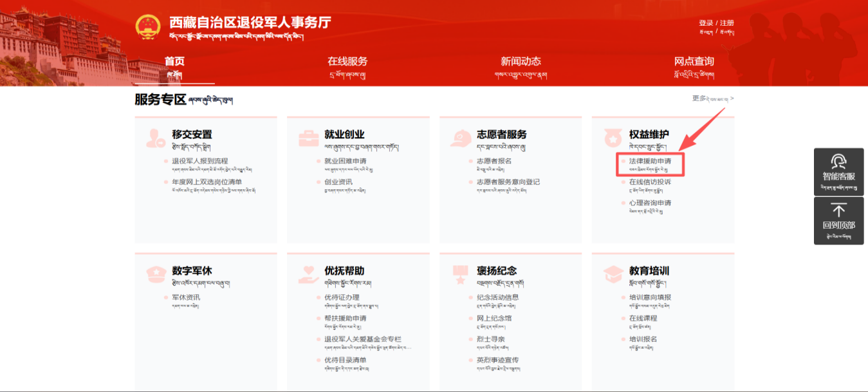Click the 就业创业 briefcase icon

[x=308, y=138]
